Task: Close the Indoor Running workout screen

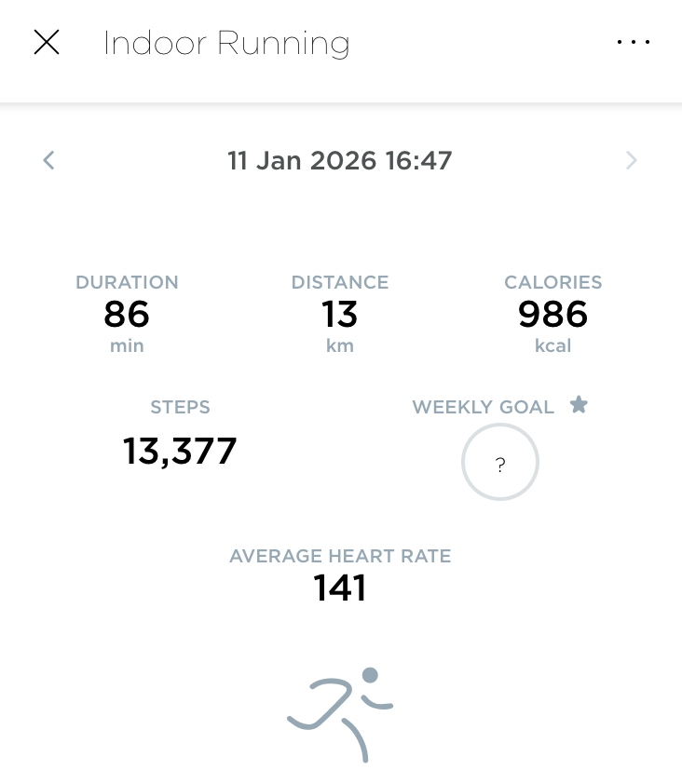Action: click(47, 42)
